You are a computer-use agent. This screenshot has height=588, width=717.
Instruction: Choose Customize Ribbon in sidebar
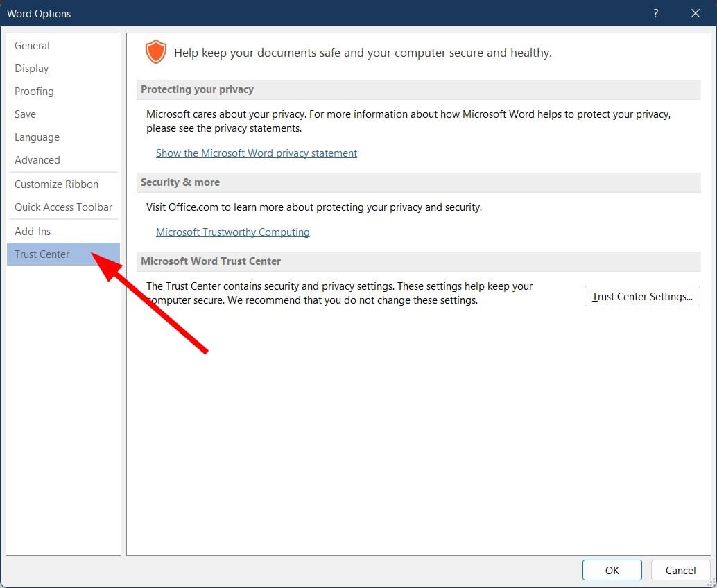click(x=64, y=184)
